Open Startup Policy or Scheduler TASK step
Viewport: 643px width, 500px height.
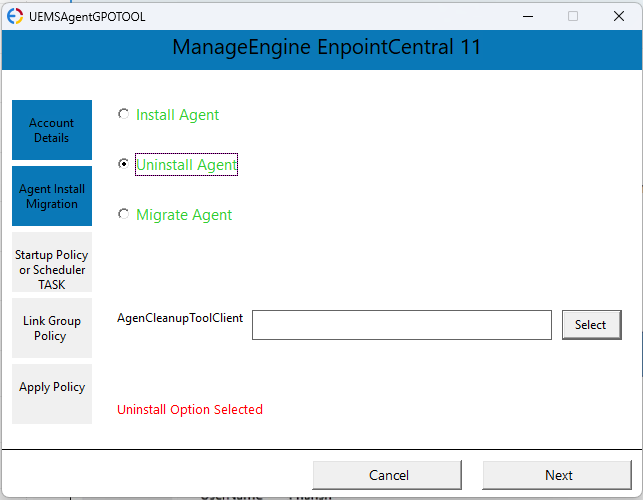(52, 262)
